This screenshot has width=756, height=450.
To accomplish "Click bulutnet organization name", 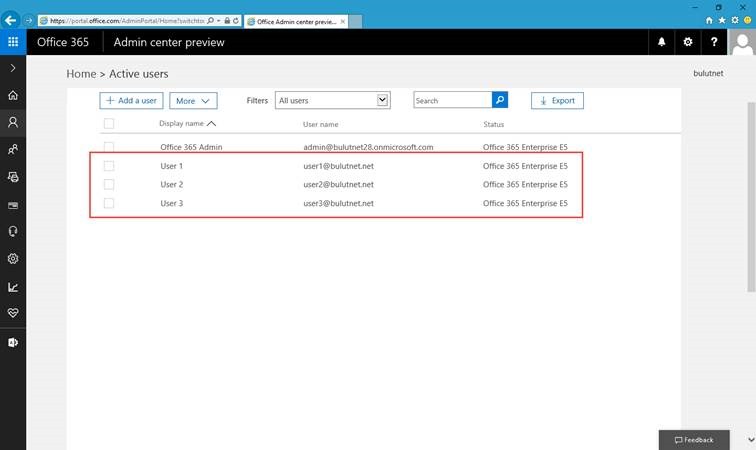I will (x=708, y=73).
